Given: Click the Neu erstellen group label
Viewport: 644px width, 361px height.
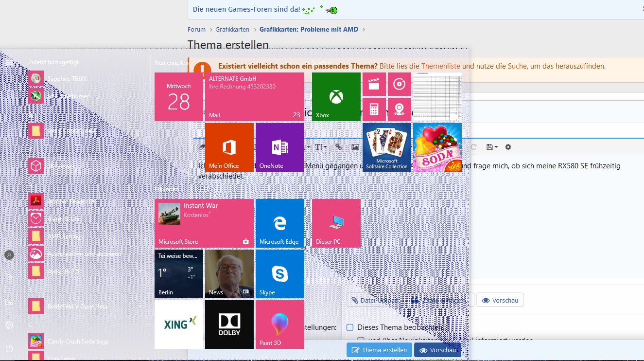Looking at the screenshot, I should (x=172, y=63).
